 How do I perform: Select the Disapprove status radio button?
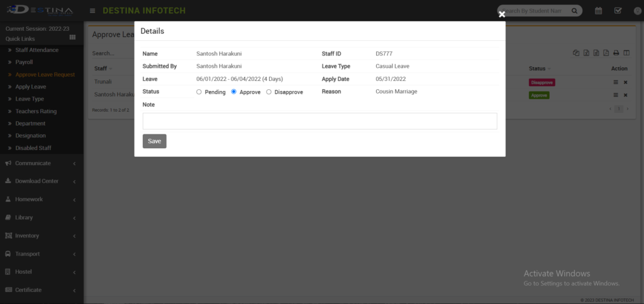[x=269, y=92]
